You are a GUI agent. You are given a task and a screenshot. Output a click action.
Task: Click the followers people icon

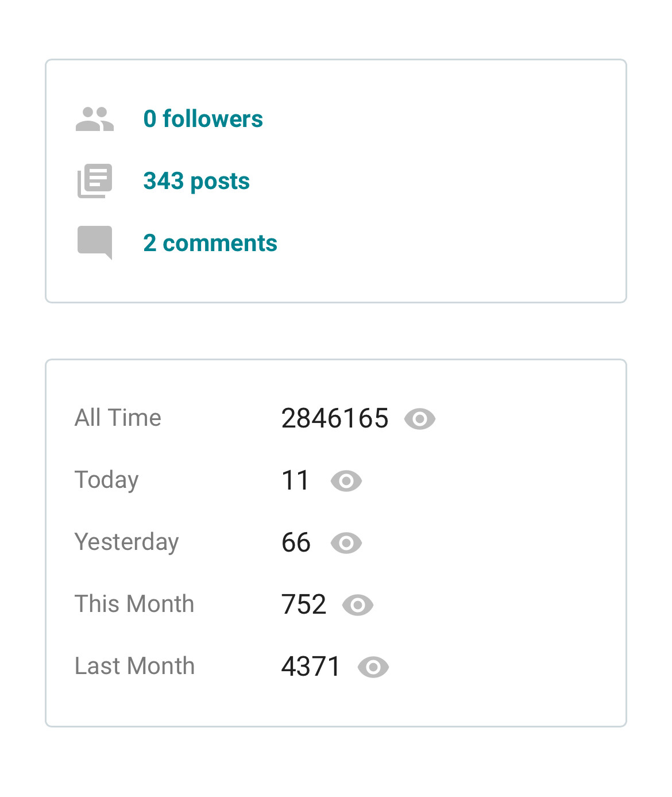point(95,119)
